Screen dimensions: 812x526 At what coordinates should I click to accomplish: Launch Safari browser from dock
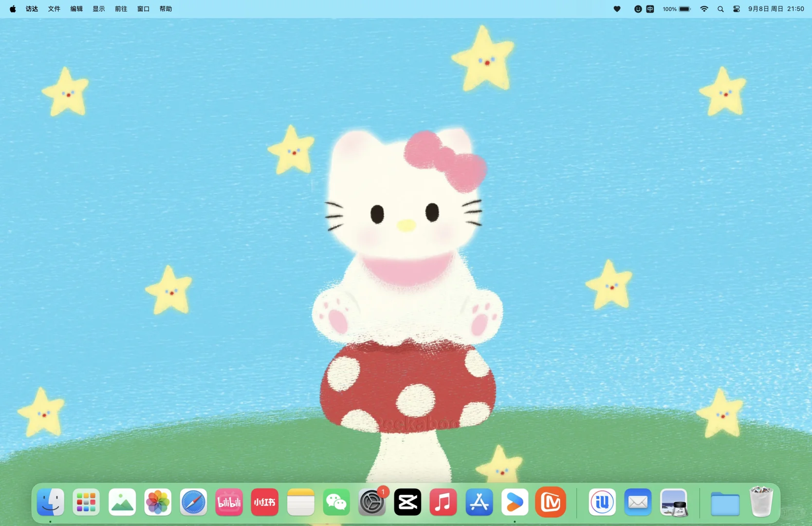[x=194, y=502]
